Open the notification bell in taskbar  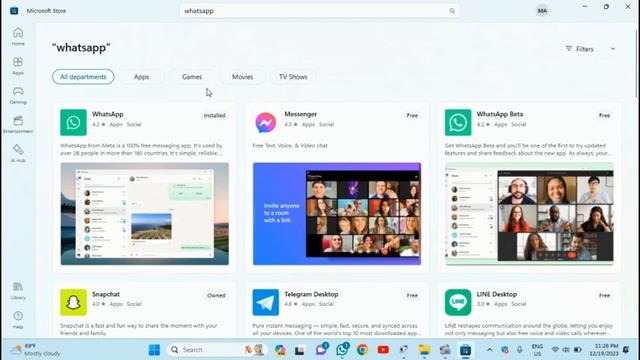626,350
